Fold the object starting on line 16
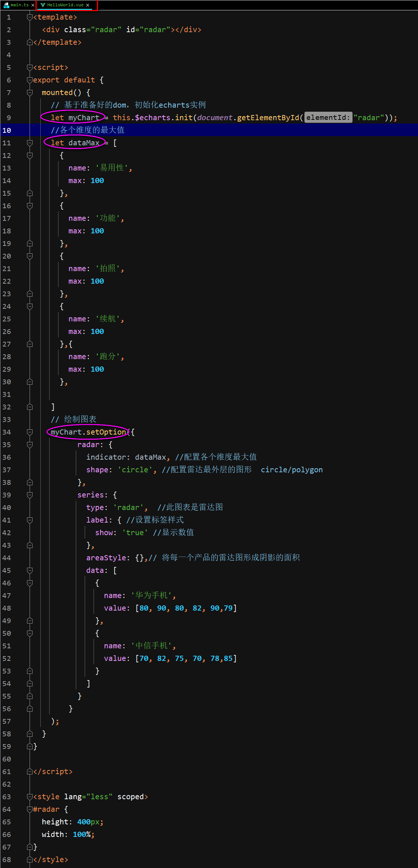 coord(30,206)
